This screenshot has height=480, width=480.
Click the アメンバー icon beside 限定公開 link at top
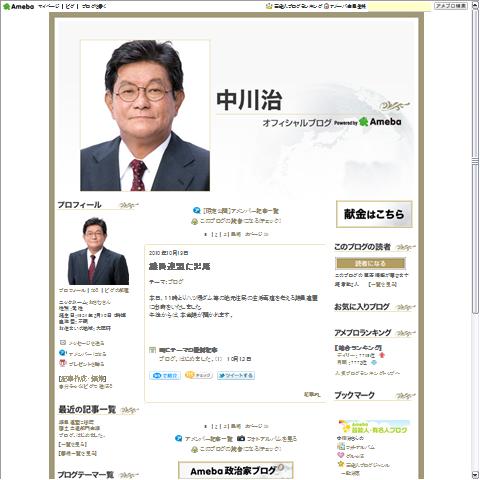pos(196,210)
